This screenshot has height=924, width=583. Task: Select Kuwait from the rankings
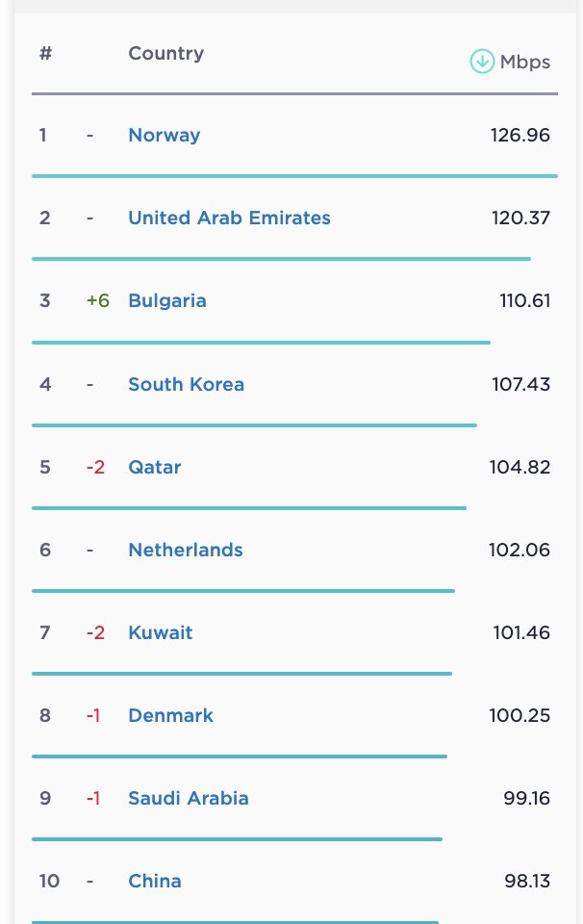click(x=161, y=632)
